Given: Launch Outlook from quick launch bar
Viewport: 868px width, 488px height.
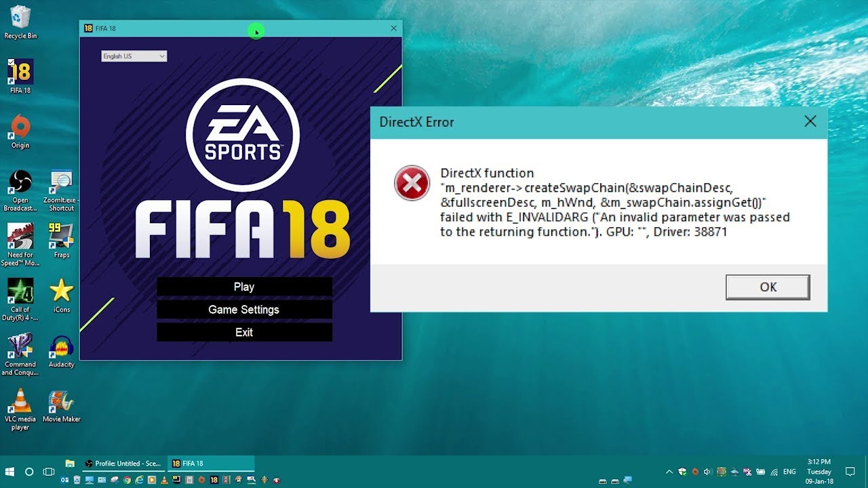Looking at the screenshot, I should 64,480.
